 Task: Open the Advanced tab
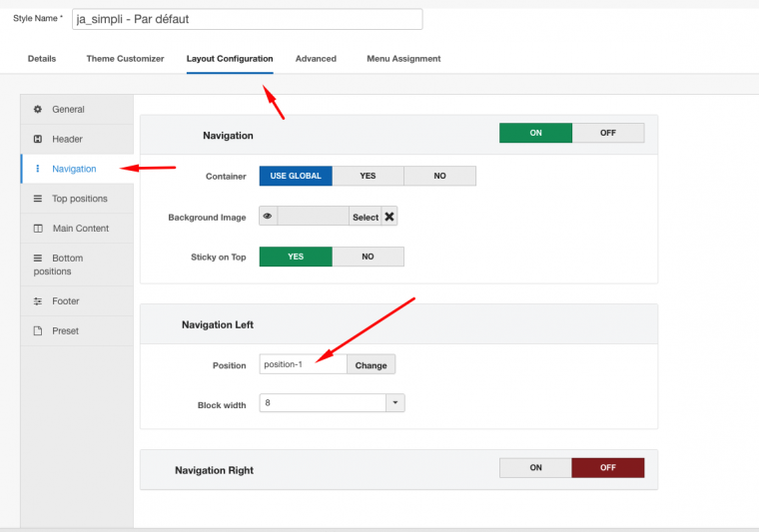316,59
